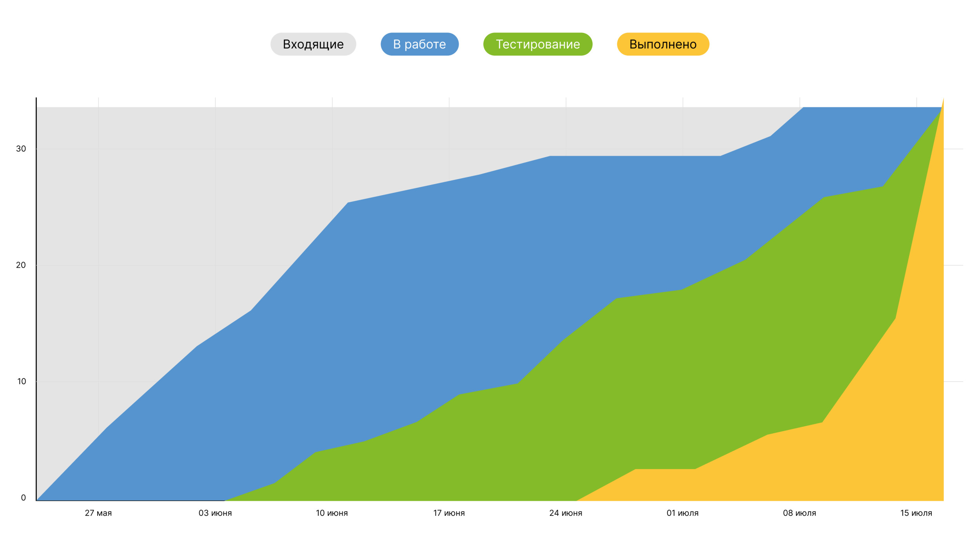This screenshot has width=980, height=551.
Task: Click the 15 июля date label
Action: [916, 513]
